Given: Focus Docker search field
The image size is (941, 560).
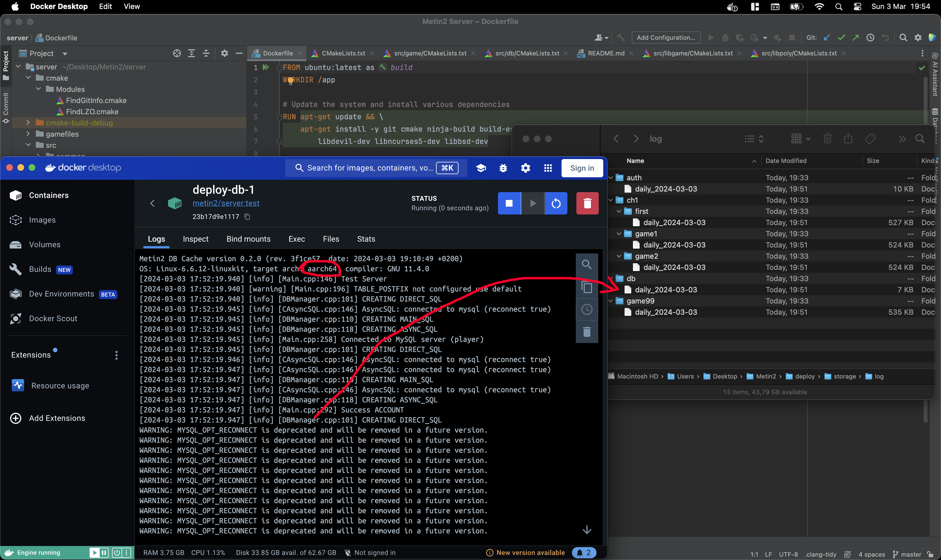Looking at the screenshot, I should click(x=376, y=168).
